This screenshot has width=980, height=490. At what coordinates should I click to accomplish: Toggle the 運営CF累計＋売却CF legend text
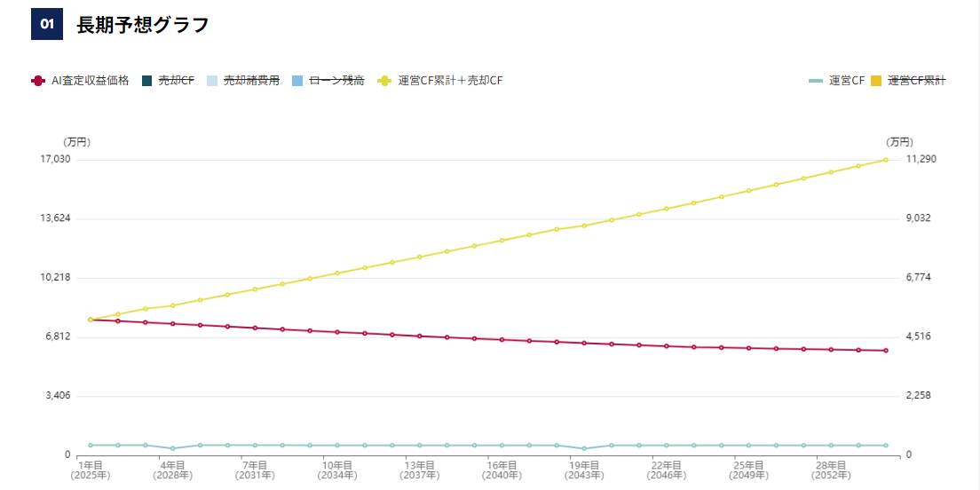(450, 81)
